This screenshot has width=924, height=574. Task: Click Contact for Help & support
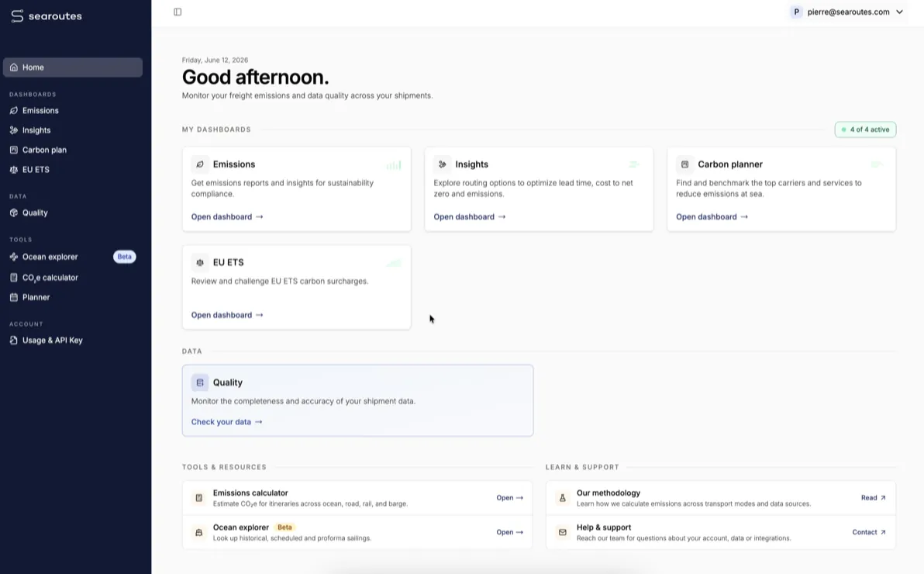pyautogui.click(x=869, y=532)
